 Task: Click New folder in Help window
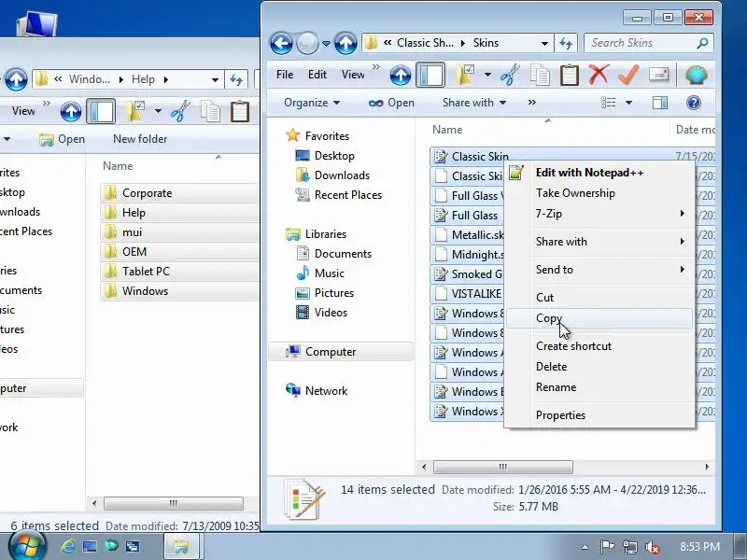(140, 138)
